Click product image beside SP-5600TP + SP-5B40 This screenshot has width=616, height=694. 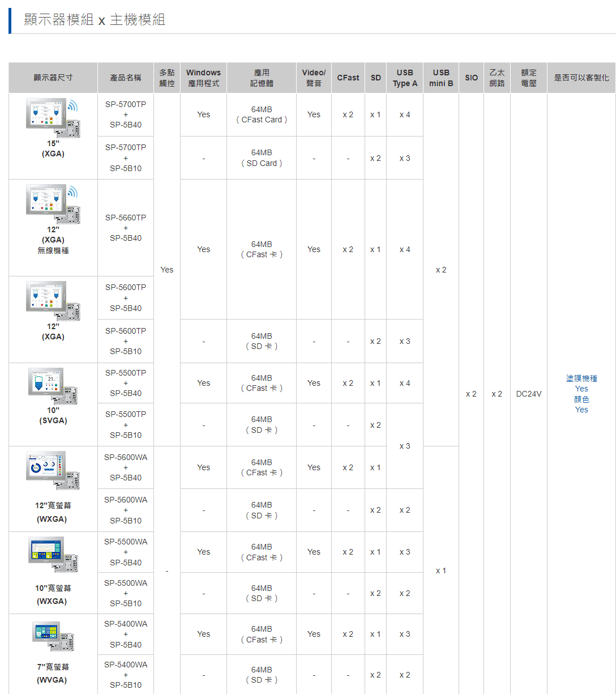pyautogui.click(x=53, y=301)
